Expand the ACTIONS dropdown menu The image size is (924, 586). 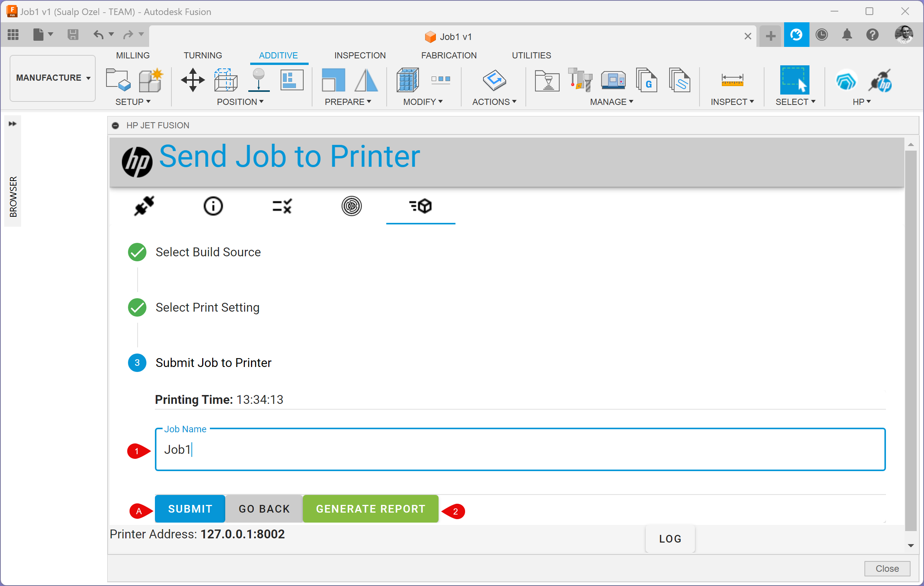pyautogui.click(x=494, y=102)
